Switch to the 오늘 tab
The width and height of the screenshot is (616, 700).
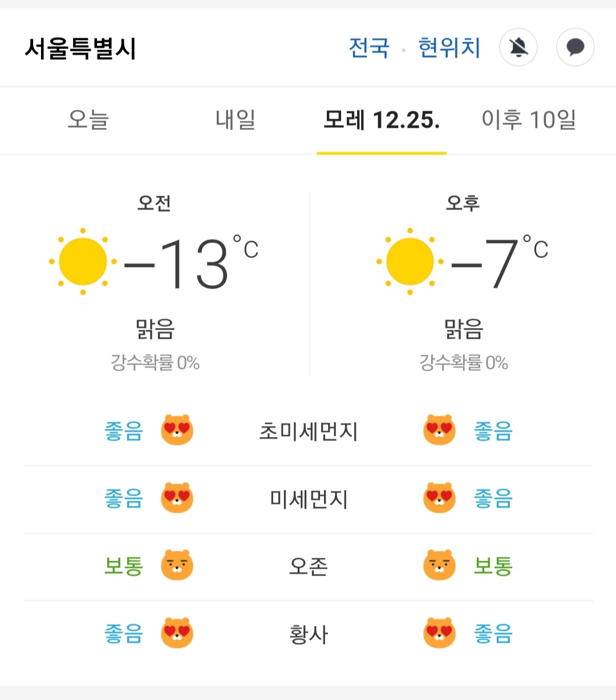click(88, 120)
